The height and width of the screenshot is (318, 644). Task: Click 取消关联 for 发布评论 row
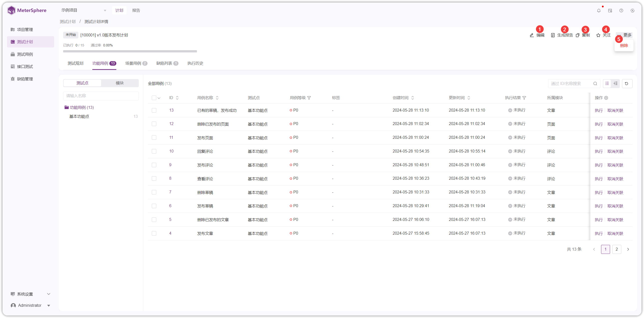pyautogui.click(x=615, y=165)
